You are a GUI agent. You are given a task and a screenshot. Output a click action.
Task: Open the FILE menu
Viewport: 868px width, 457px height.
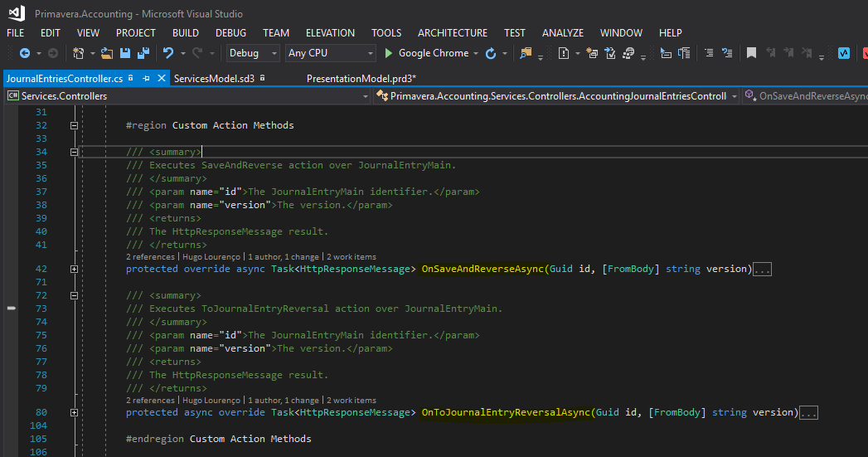[x=16, y=33]
